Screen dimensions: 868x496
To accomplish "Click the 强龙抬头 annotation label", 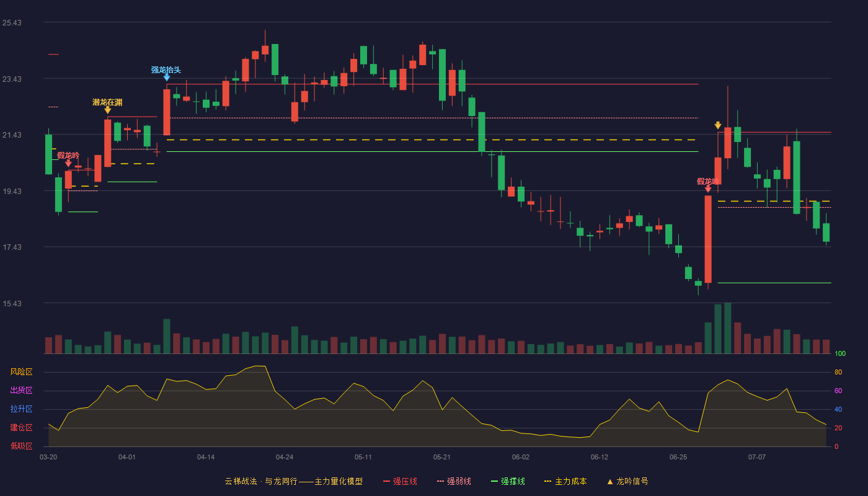I will click(166, 70).
